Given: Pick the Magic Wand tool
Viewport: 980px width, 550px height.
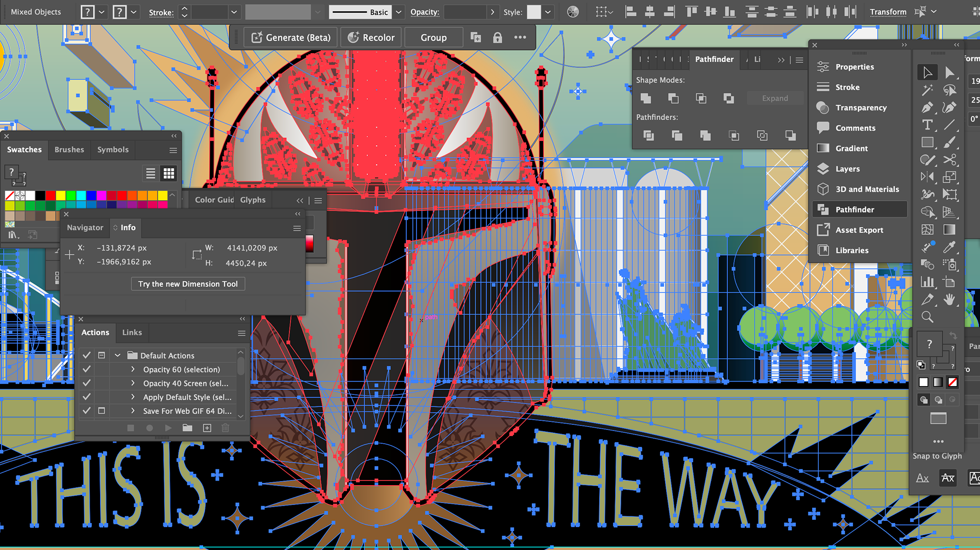Looking at the screenshot, I should [927, 90].
